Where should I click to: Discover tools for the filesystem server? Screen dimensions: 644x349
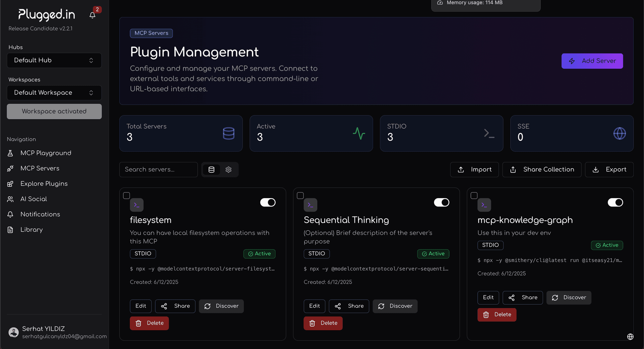pyautogui.click(x=221, y=306)
